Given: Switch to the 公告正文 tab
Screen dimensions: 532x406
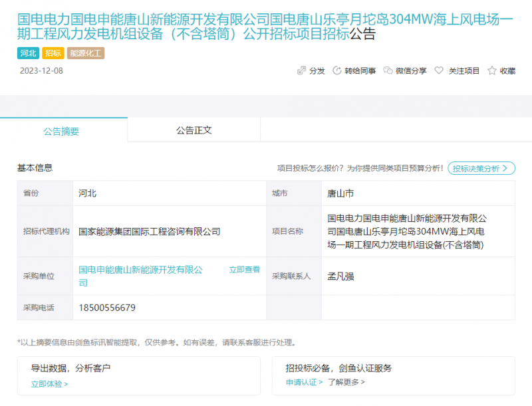Looking at the screenshot, I should tap(194, 130).
